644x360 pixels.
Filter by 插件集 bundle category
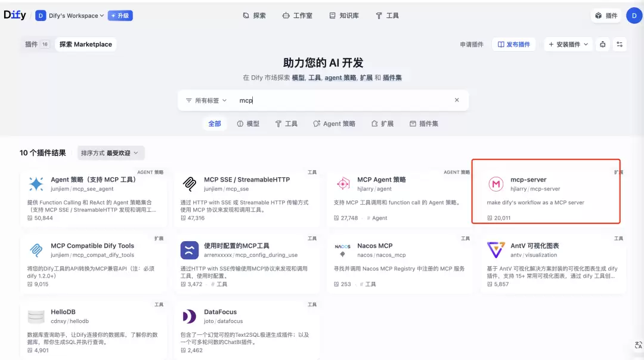[424, 124]
